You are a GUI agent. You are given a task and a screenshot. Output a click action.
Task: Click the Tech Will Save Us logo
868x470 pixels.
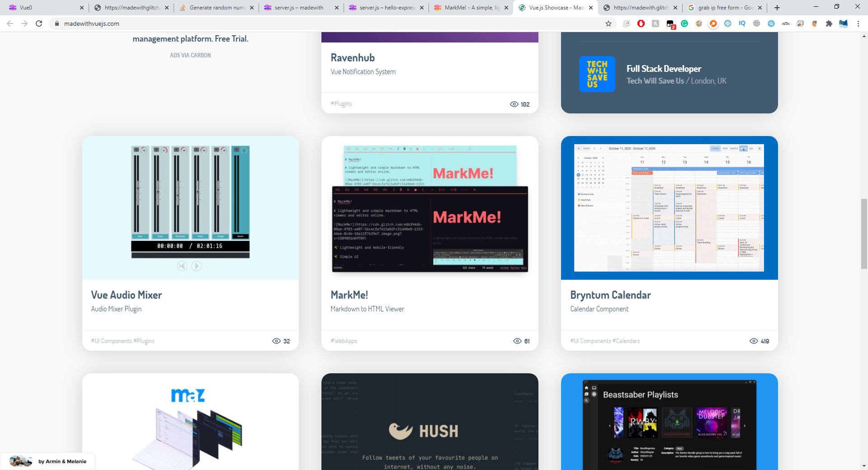597,74
